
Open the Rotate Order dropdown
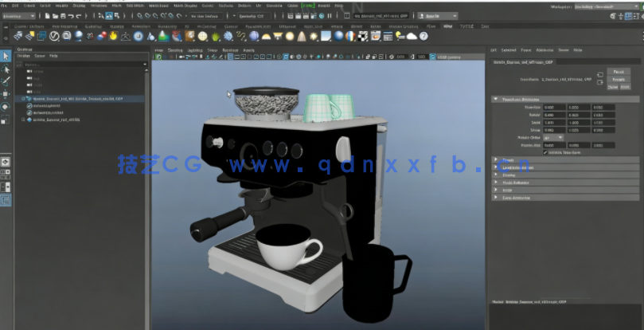554,137
